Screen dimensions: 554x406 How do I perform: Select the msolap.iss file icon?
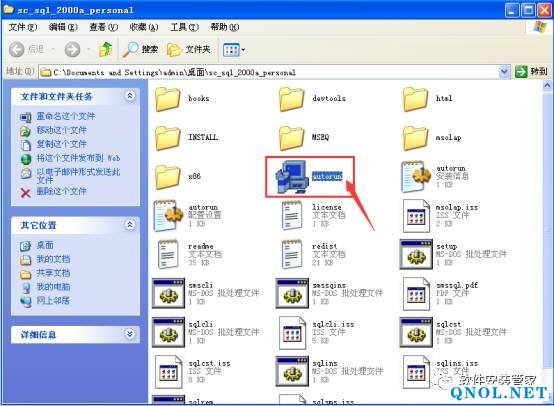pos(416,216)
